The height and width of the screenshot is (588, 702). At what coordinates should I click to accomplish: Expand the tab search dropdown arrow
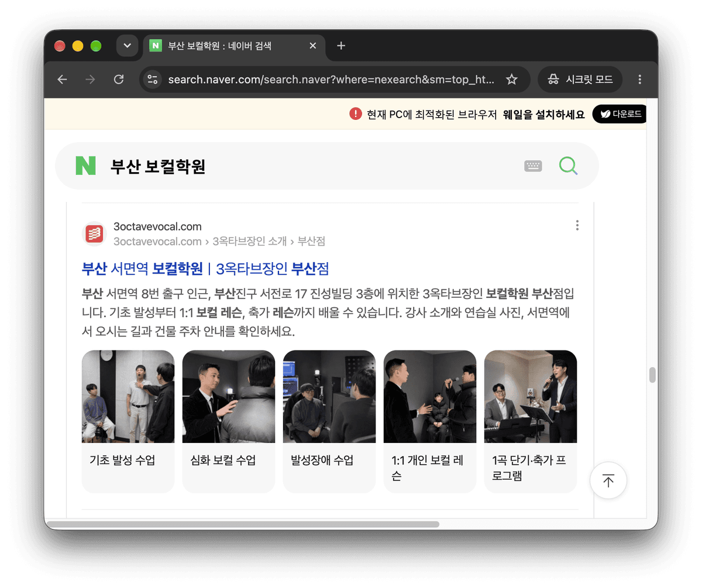coord(127,46)
